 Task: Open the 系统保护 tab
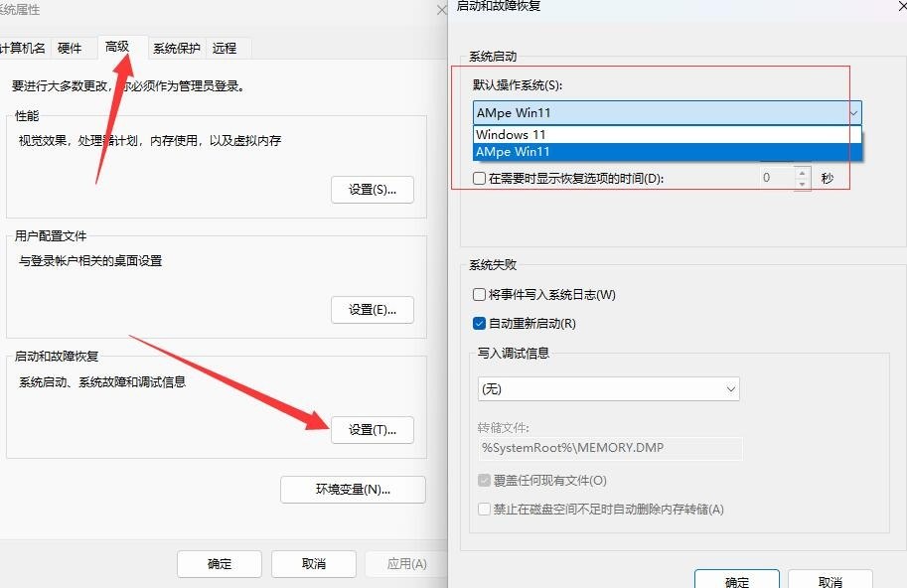(x=177, y=48)
